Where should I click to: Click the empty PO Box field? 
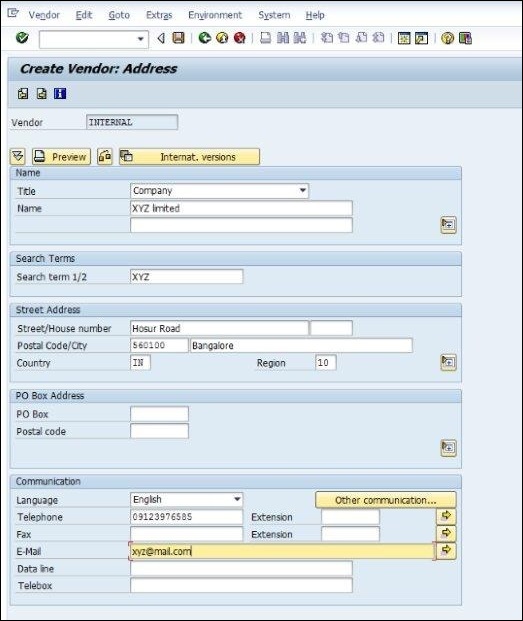(x=159, y=414)
